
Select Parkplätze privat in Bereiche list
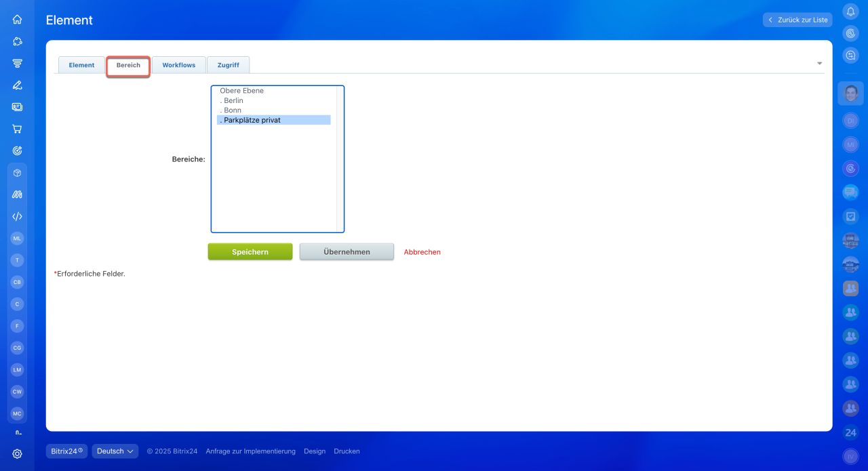[274, 120]
